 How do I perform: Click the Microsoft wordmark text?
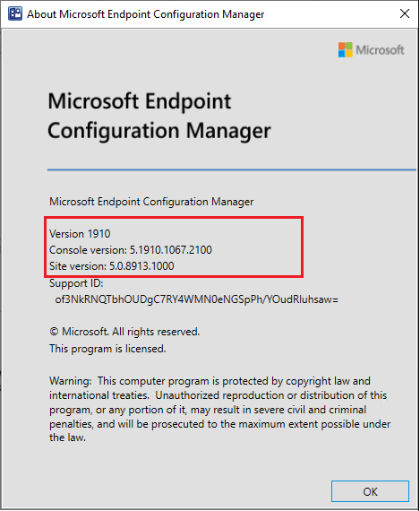pos(380,50)
